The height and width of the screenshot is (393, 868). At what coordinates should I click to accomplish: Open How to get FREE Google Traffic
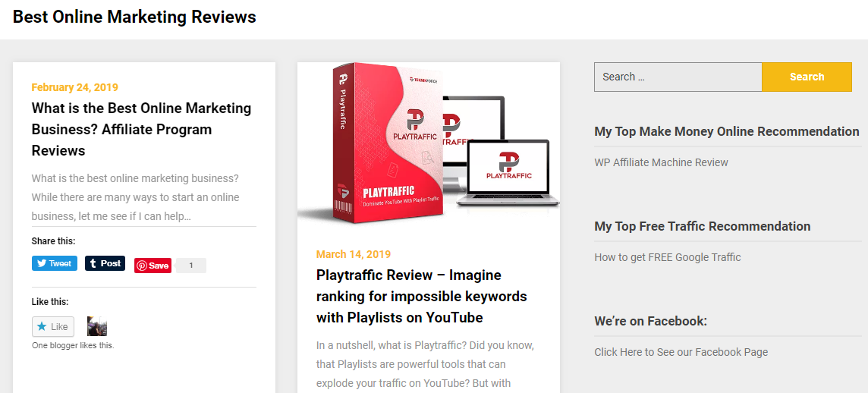pos(667,257)
